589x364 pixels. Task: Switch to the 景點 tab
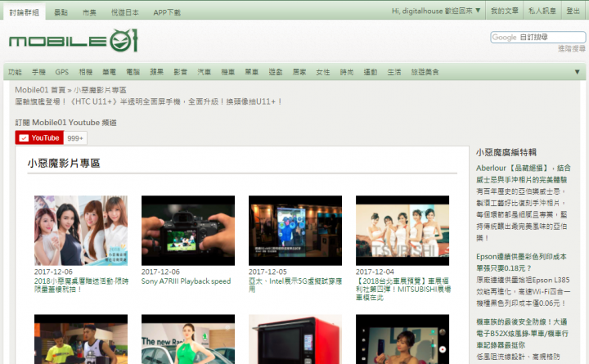(61, 12)
